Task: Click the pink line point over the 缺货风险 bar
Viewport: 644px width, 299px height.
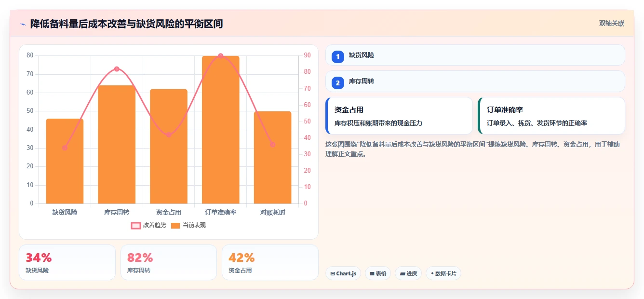Action: [65, 148]
